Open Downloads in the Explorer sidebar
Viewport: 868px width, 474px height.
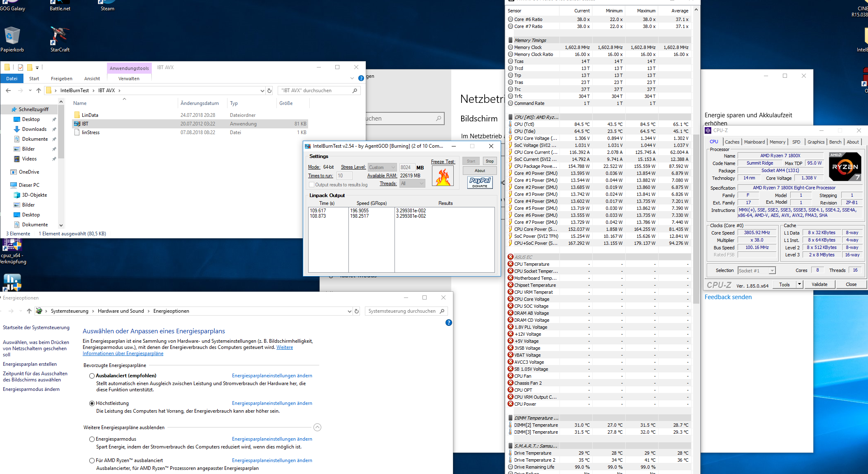coord(34,129)
